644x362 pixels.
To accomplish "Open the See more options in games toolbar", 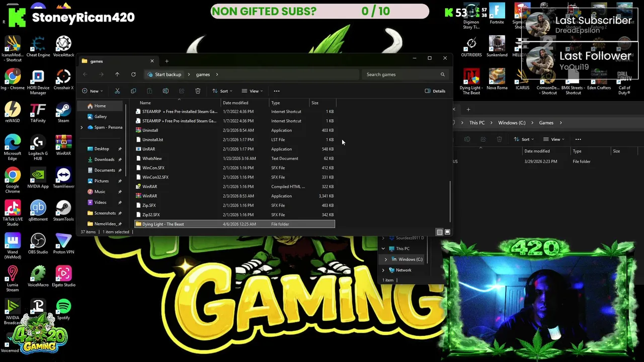I will coord(277,91).
